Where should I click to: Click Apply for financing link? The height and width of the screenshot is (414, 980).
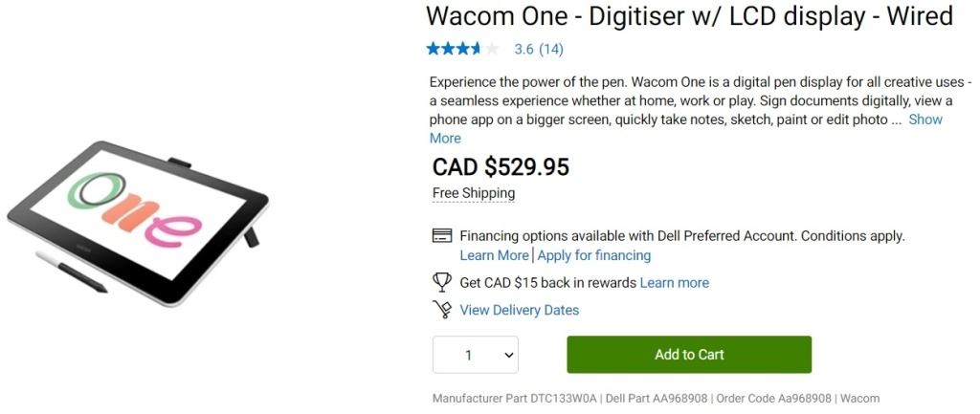[x=594, y=255]
